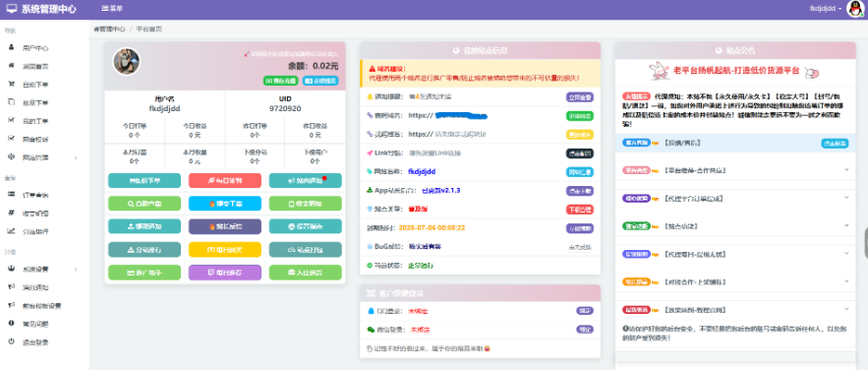Click the power icon for 退出登录
Viewport: 868px width, 370px height.
(x=11, y=341)
